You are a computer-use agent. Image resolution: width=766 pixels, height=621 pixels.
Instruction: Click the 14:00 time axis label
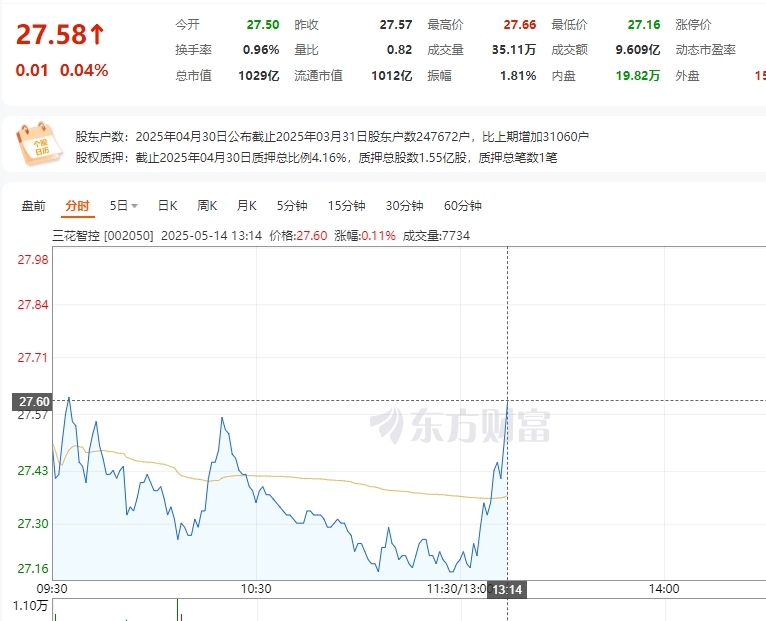point(664,589)
